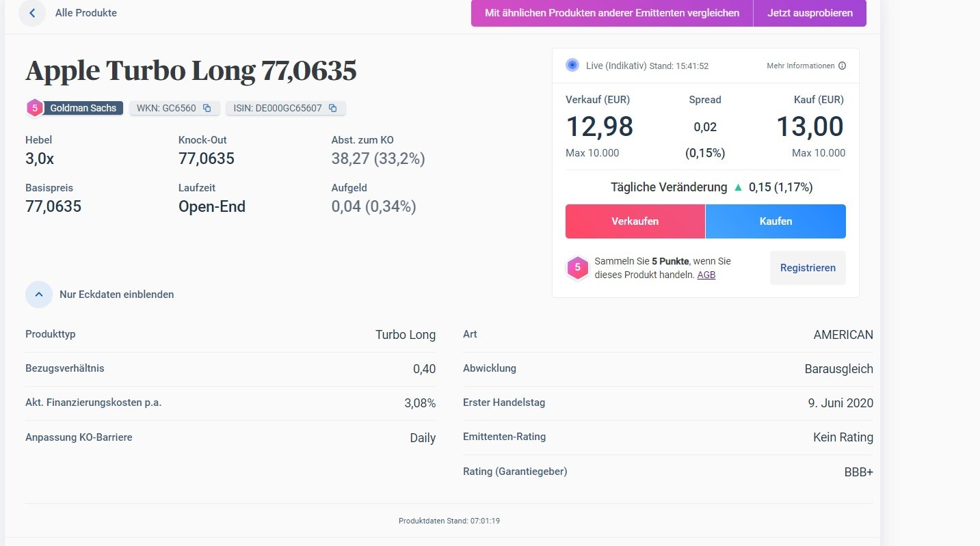Click the green daily change triangle
Screen dimensions: 980x546
pyautogui.click(x=738, y=187)
